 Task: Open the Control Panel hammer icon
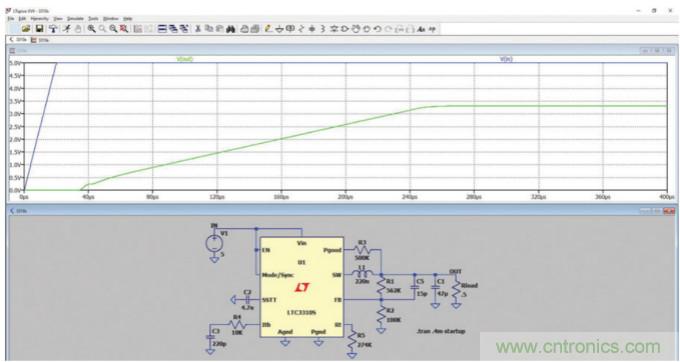coord(53,29)
